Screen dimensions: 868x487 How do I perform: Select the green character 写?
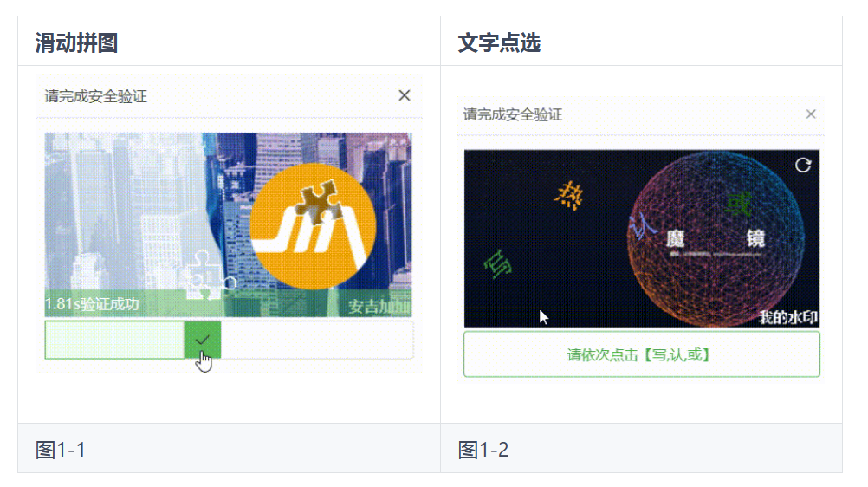[x=497, y=263]
